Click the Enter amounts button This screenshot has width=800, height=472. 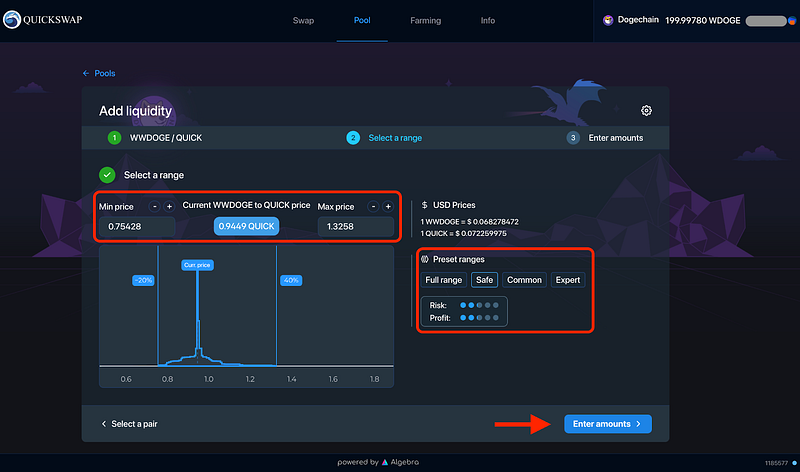pyautogui.click(x=608, y=424)
